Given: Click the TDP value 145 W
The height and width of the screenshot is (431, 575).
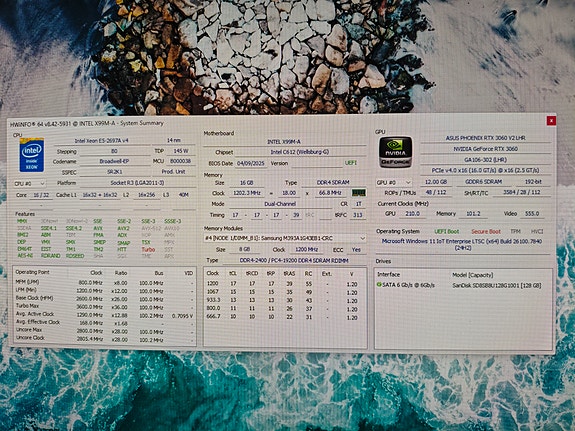Looking at the screenshot, I should 180,151.
